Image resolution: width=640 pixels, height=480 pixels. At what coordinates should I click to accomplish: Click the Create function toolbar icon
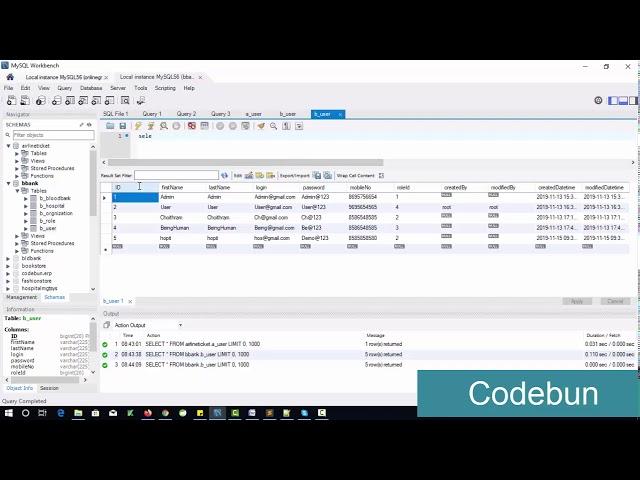click(109, 100)
